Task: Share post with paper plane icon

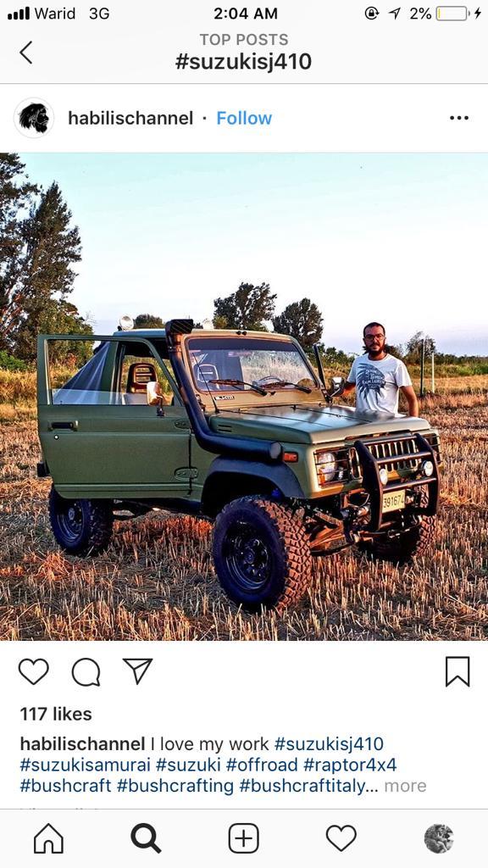Action: (x=137, y=671)
